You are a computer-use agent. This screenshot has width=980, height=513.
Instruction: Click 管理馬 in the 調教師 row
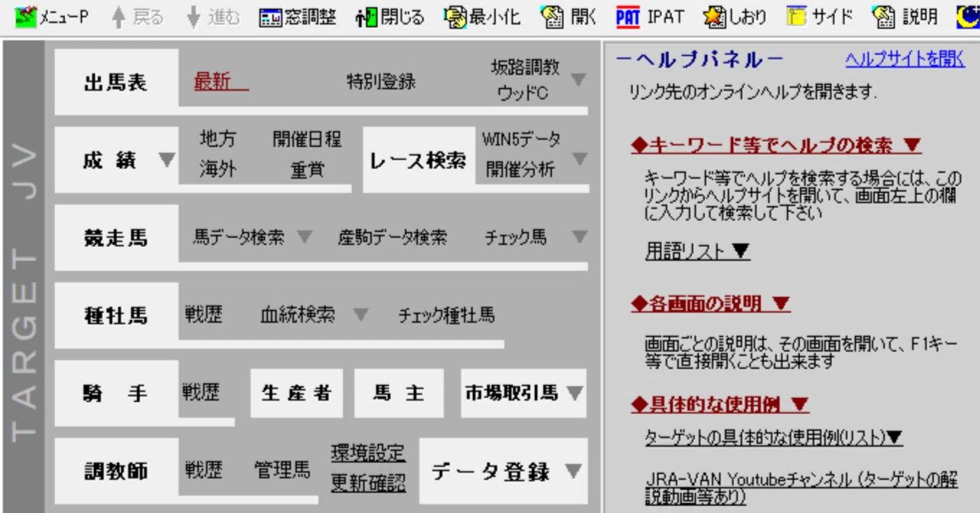[x=283, y=470]
